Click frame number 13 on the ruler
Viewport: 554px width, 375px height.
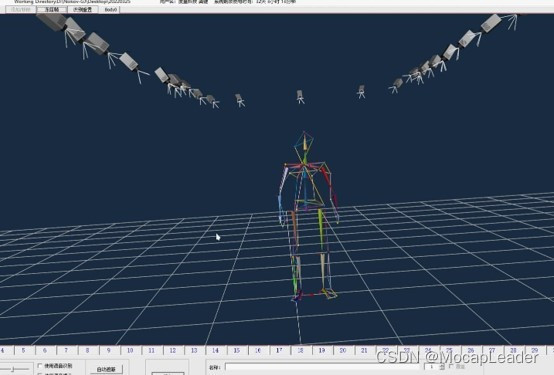pyautogui.click(x=194, y=350)
